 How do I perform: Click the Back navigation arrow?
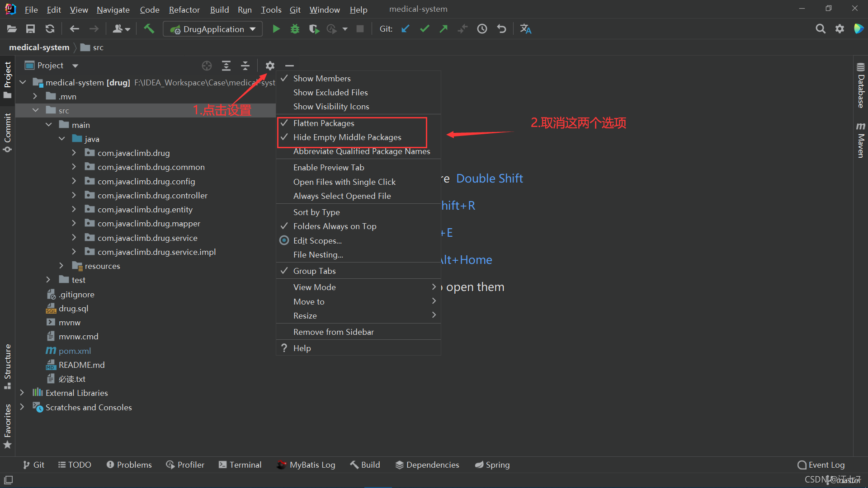(75, 29)
